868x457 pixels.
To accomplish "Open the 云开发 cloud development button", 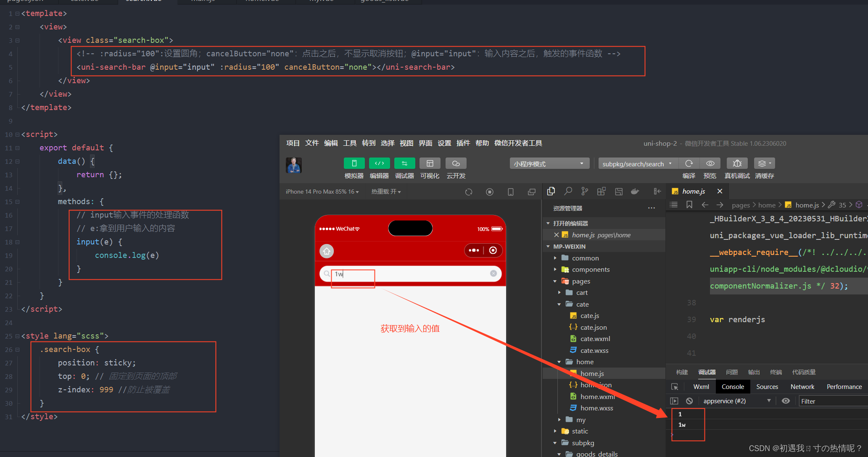I will (456, 163).
